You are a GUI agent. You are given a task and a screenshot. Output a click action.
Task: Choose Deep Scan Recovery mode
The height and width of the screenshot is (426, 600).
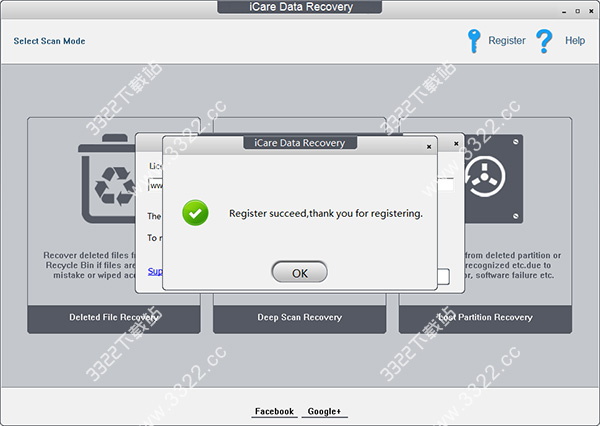point(300,319)
